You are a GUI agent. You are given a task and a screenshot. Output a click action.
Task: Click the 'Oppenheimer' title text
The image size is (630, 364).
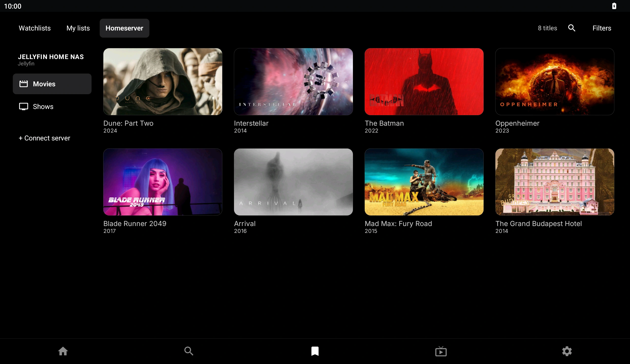coord(517,123)
